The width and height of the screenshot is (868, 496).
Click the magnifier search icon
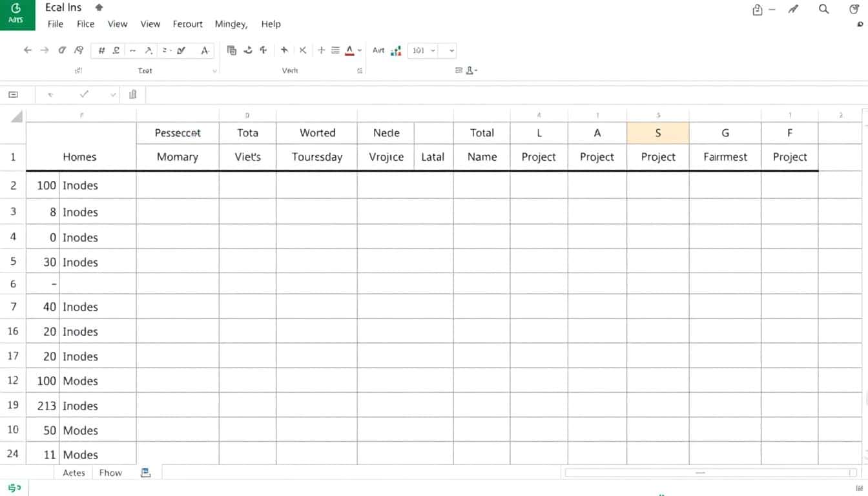pyautogui.click(x=823, y=9)
